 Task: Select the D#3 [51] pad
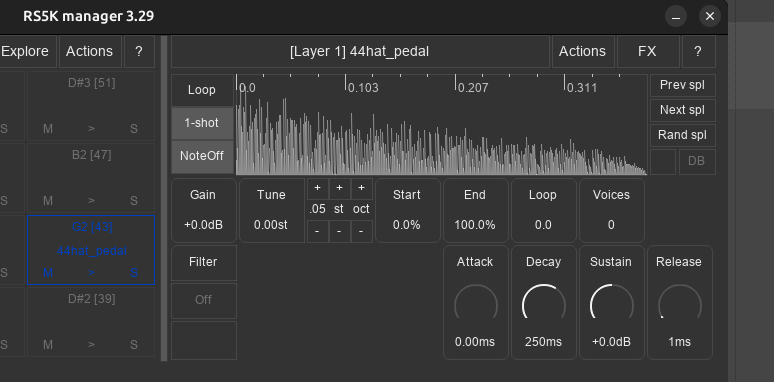coord(91,83)
